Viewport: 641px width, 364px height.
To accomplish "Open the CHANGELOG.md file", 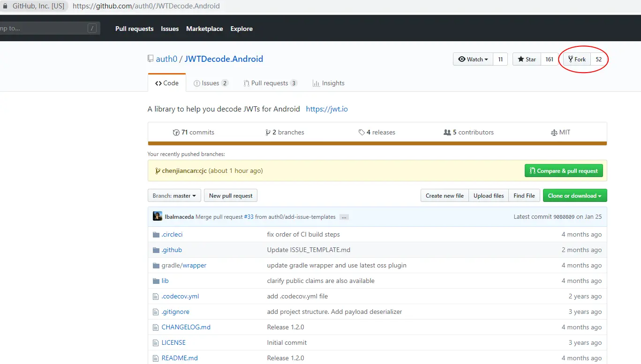I will pos(186,327).
